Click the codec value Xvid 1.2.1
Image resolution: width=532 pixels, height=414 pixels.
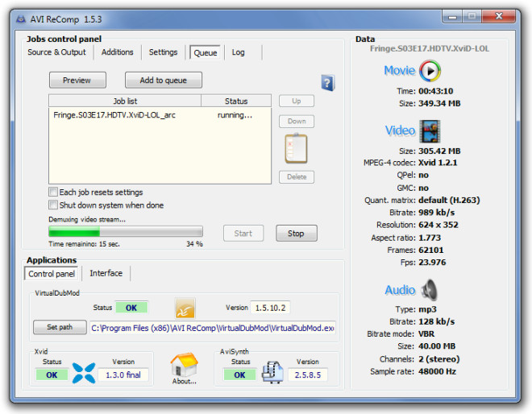pyautogui.click(x=438, y=163)
